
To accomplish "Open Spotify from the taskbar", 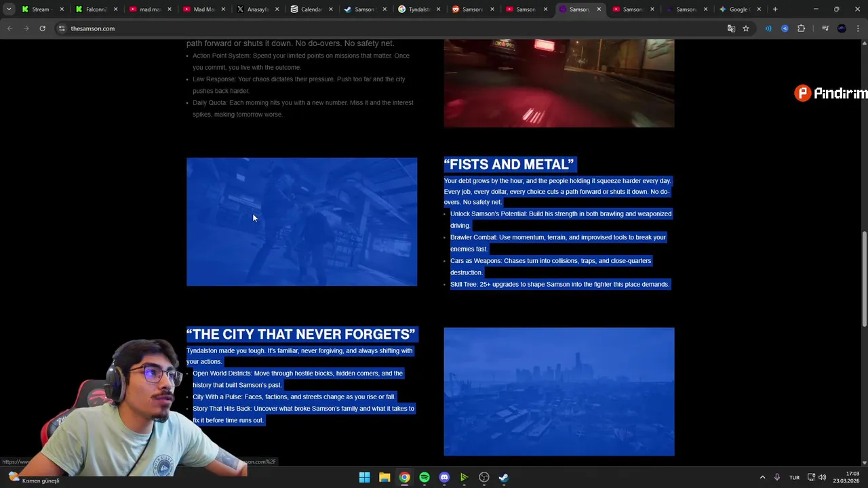I will tap(425, 477).
